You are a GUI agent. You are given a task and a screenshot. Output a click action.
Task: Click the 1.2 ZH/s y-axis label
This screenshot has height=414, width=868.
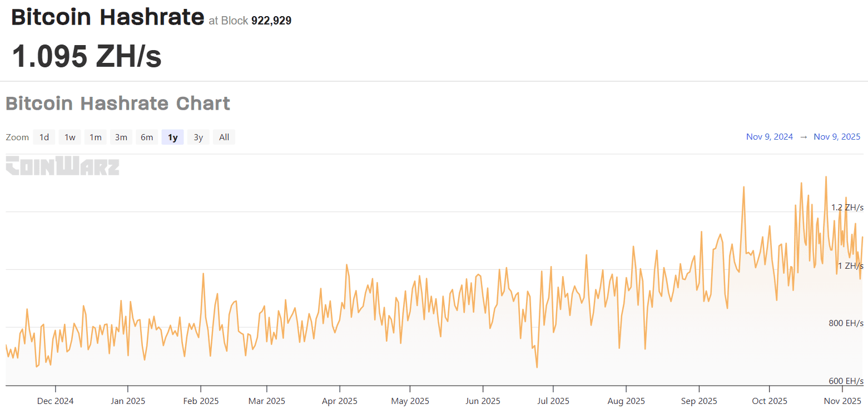[847, 208]
